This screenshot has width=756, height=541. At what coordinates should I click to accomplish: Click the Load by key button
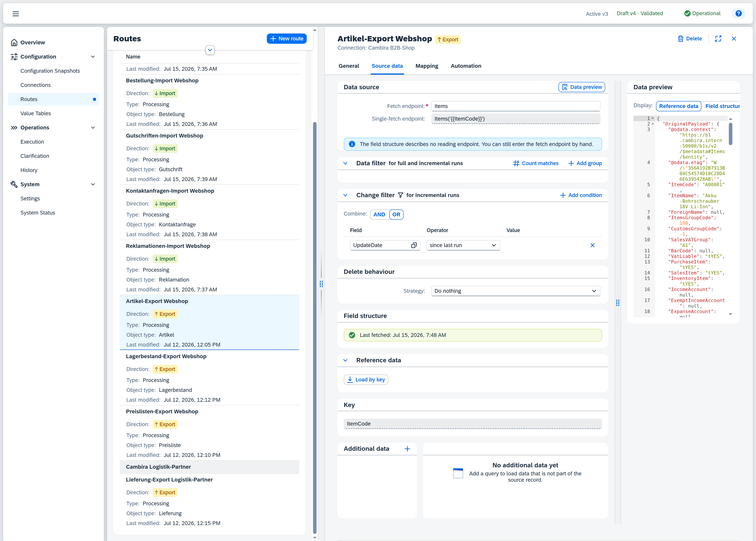[x=366, y=379]
